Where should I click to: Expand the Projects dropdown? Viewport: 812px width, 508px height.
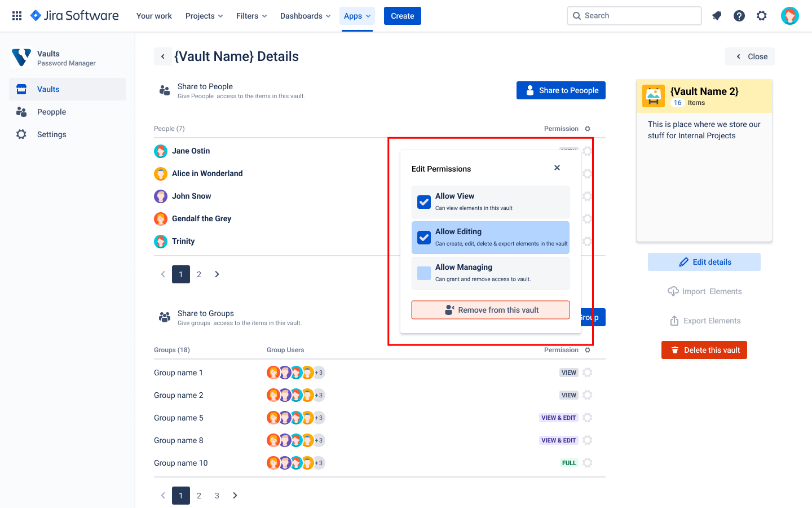pyautogui.click(x=204, y=16)
